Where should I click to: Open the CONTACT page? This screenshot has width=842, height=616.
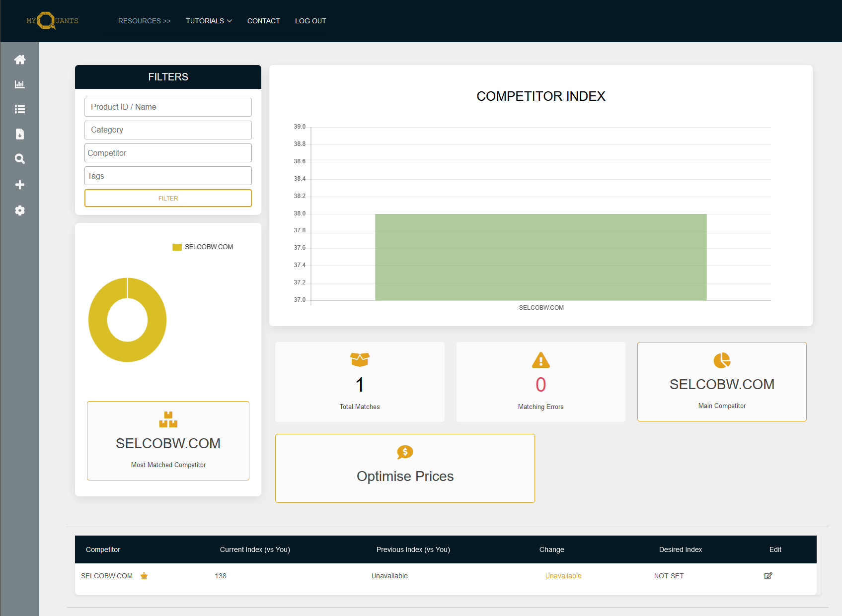pyautogui.click(x=264, y=21)
